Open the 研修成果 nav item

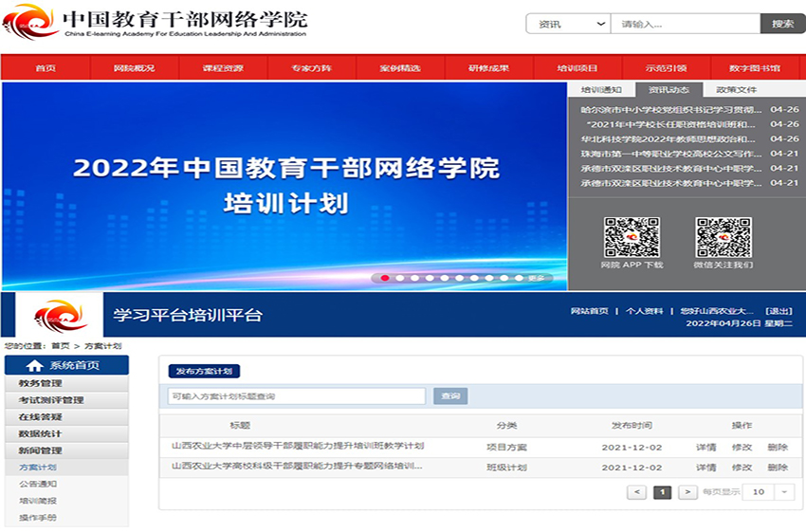click(489, 68)
